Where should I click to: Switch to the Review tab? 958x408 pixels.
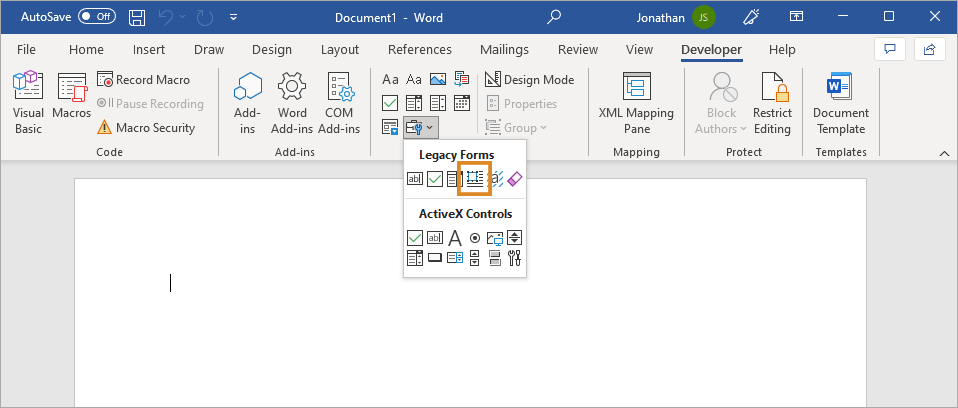[577, 49]
